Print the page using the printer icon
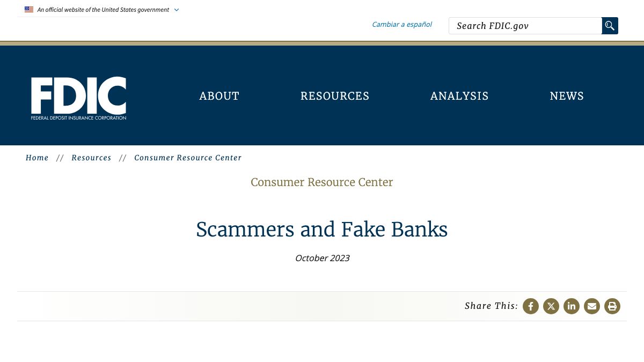This screenshot has width=644, height=362. point(612,306)
